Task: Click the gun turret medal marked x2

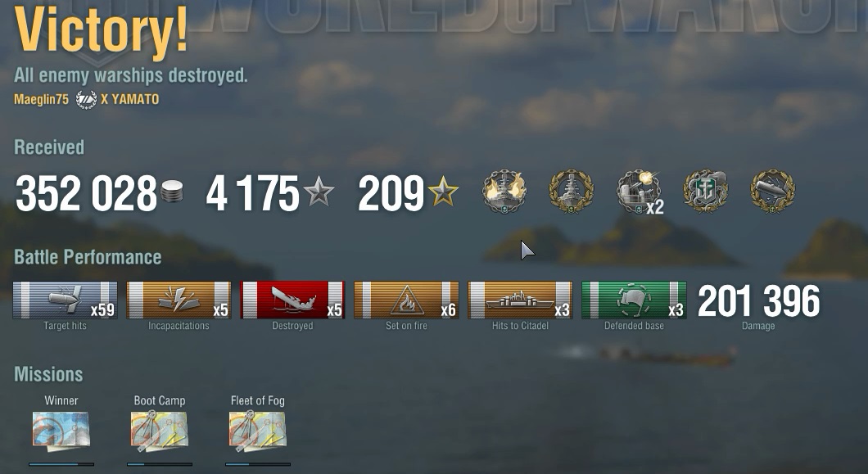Action: (640, 192)
